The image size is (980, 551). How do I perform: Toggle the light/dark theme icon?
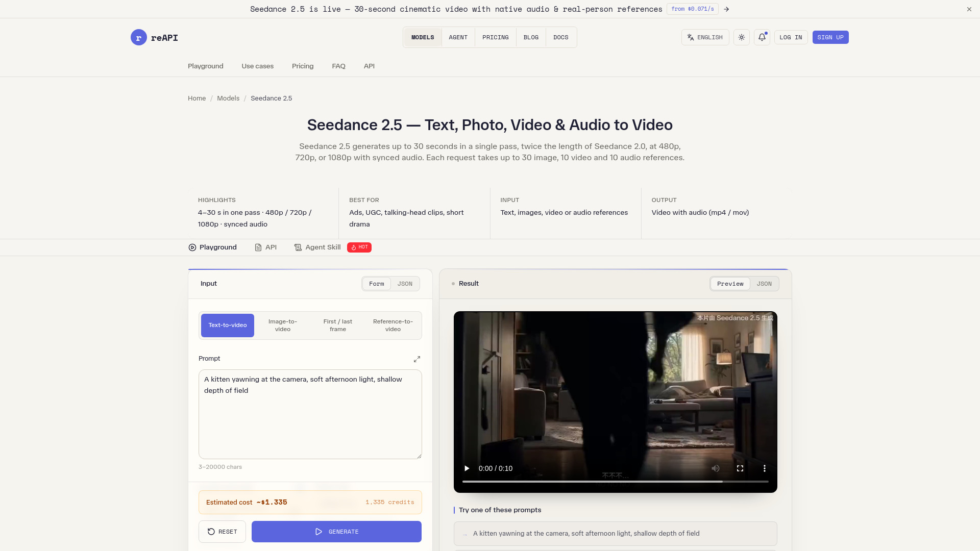742,37
